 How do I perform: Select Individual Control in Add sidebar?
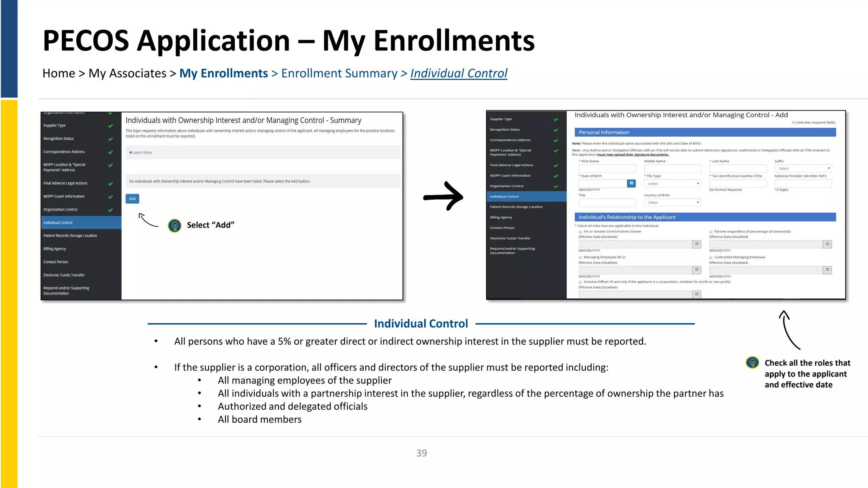click(526, 197)
